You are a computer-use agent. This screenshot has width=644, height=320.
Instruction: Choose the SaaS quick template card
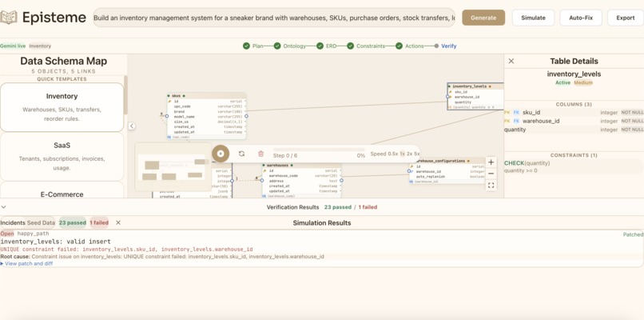pyautogui.click(x=62, y=156)
